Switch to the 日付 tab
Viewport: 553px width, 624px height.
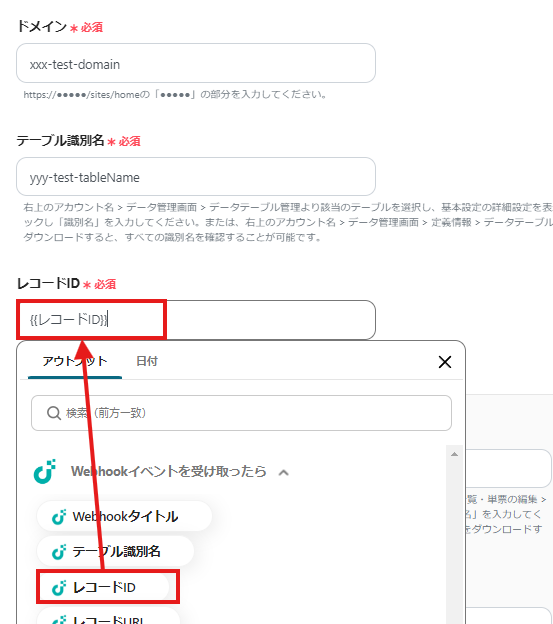(147, 361)
